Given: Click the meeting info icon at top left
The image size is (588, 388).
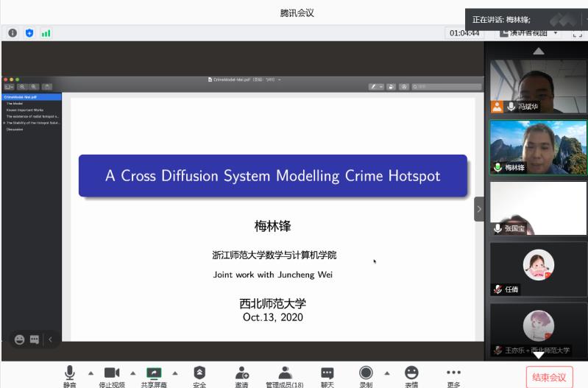Looking at the screenshot, I should point(13,33).
